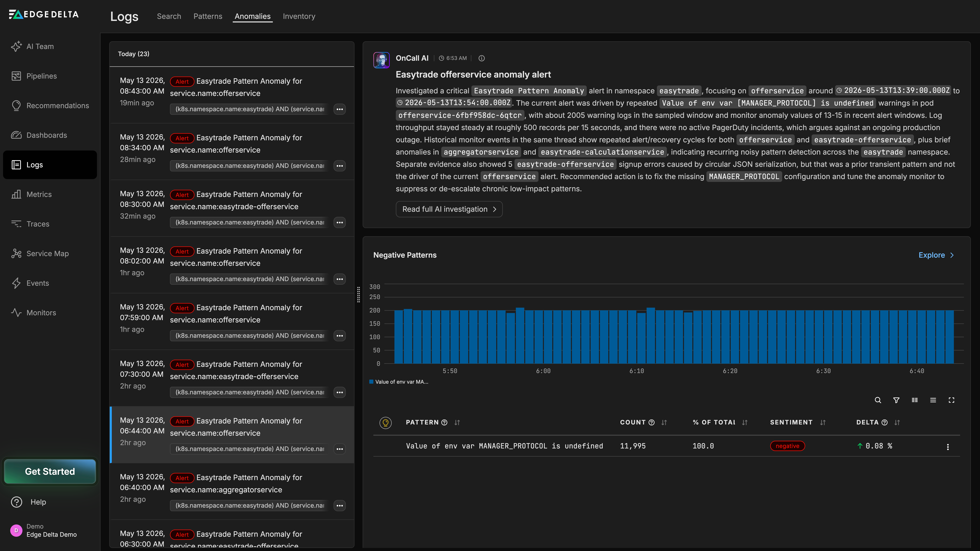This screenshot has width=980, height=551.
Task: Sort table by DELTA column
Action: pos(897,422)
